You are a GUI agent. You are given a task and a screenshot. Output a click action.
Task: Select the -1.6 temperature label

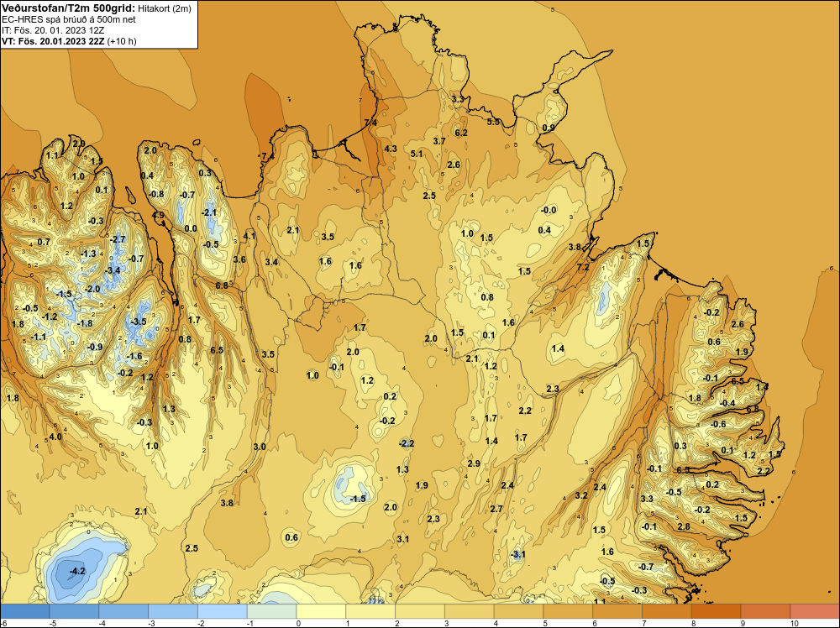point(134,356)
